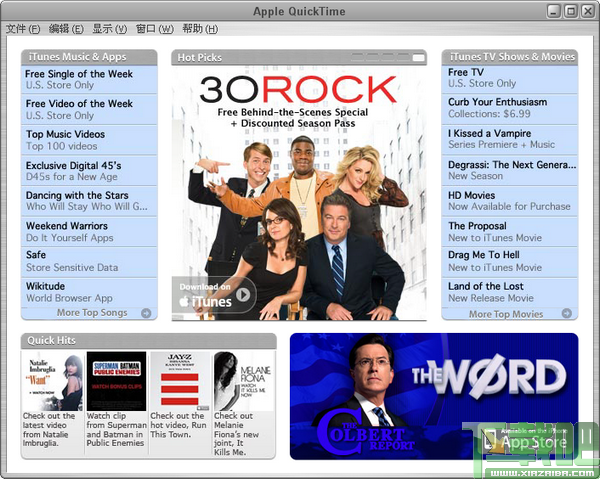Viewport: 600px width, 479px height.
Task: Follow the More Top Movies text link
Action: (x=506, y=314)
